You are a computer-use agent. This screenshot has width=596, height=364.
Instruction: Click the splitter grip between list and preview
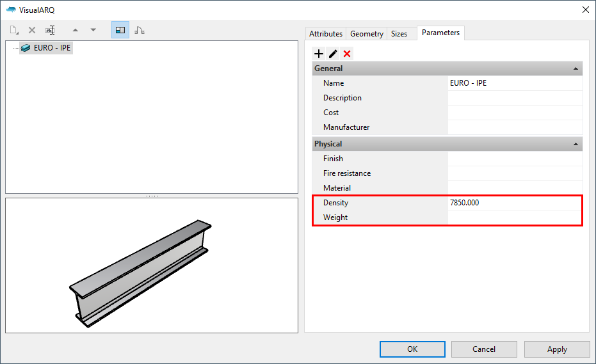152,196
